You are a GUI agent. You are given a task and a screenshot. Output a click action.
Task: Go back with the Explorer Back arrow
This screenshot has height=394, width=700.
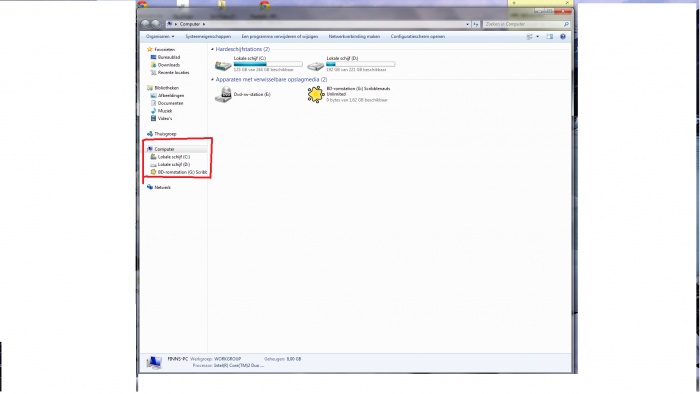pos(145,24)
